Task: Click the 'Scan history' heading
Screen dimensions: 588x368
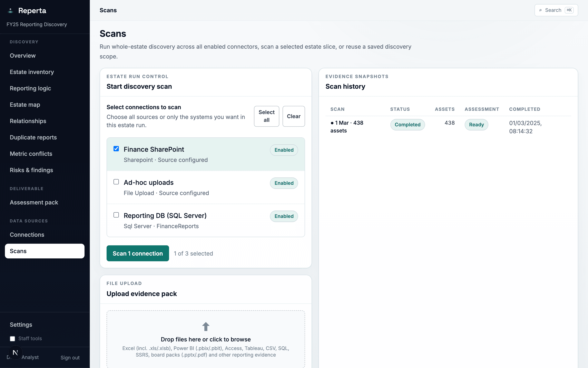Action: point(345,86)
